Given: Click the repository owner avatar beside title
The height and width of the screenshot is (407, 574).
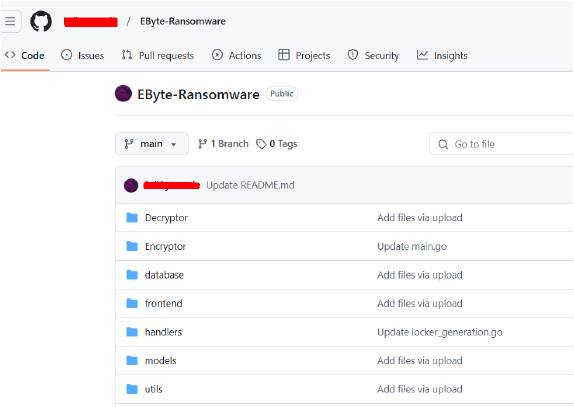Looking at the screenshot, I should [x=123, y=94].
